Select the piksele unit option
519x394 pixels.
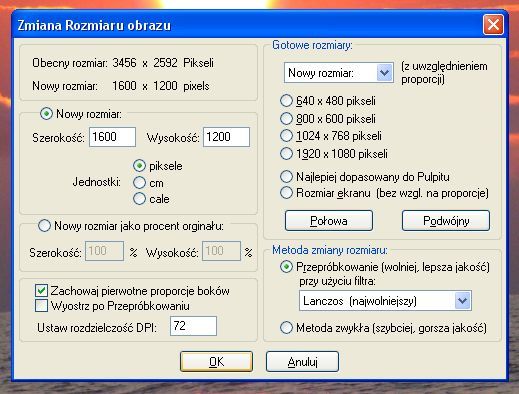pyautogui.click(x=139, y=166)
